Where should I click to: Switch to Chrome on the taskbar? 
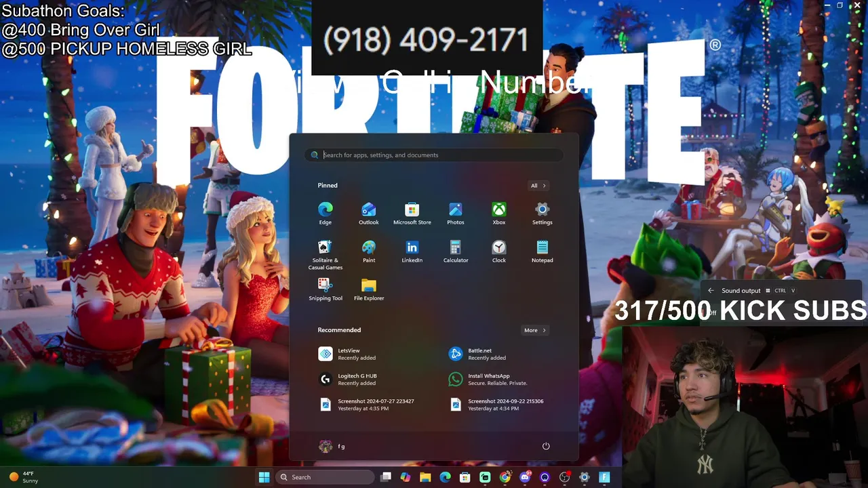click(505, 477)
